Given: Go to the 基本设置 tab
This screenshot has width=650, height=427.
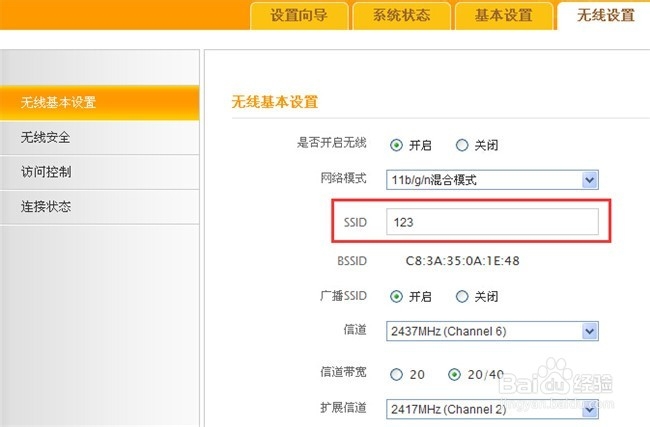Looking at the screenshot, I should click(504, 15).
